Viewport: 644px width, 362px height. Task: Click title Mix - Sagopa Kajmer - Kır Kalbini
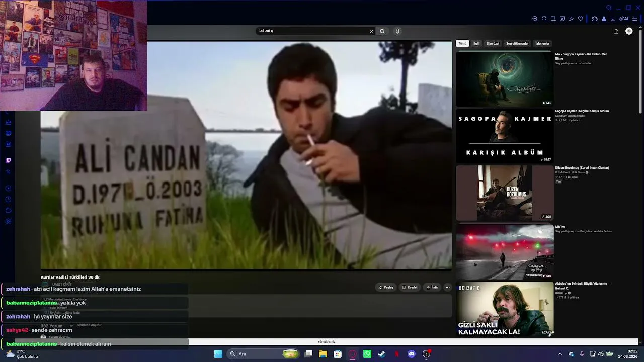pos(581,56)
